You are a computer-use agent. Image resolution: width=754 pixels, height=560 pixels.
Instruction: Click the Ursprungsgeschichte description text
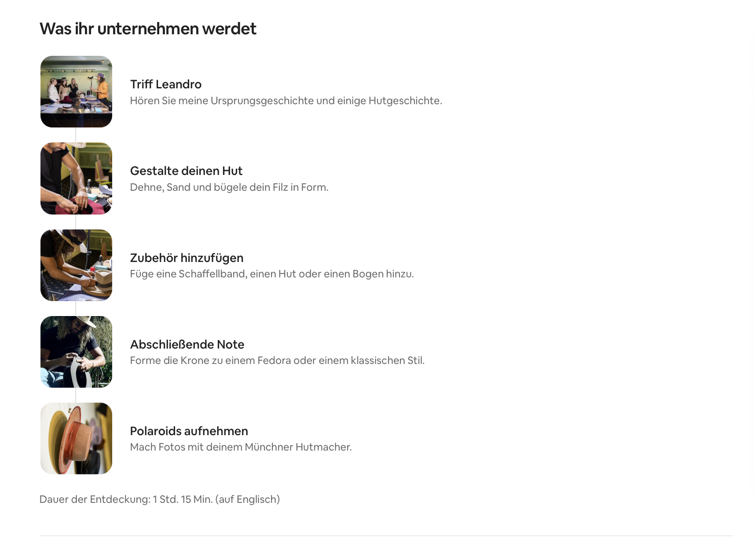[x=286, y=101]
